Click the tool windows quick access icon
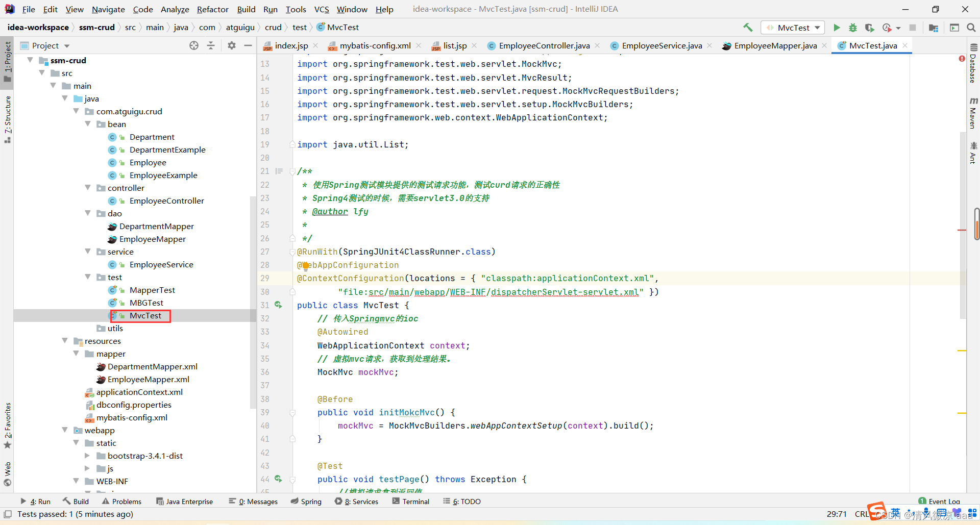 pyautogui.click(x=8, y=514)
